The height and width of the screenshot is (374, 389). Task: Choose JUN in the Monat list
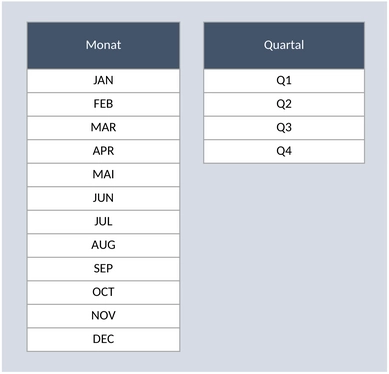click(103, 198)
